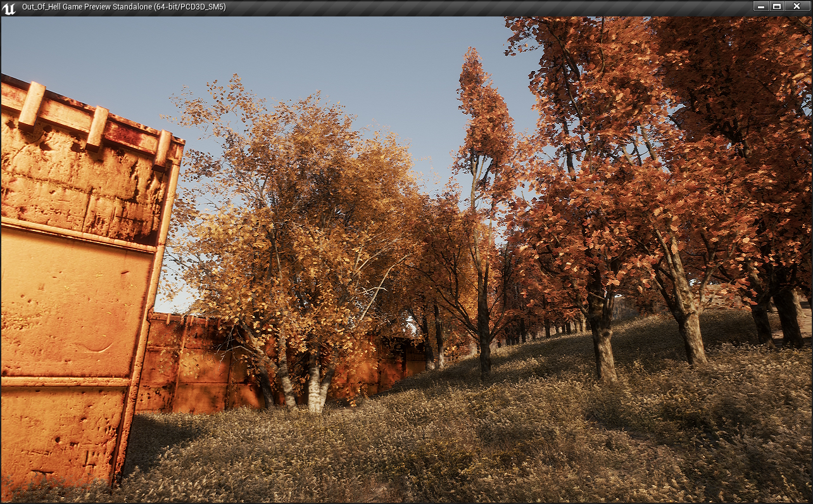The height and width of the screenshot is (504, 813).
Task: Click the Out_Of_Hell Game Preview title text
Action: [123, 7]
